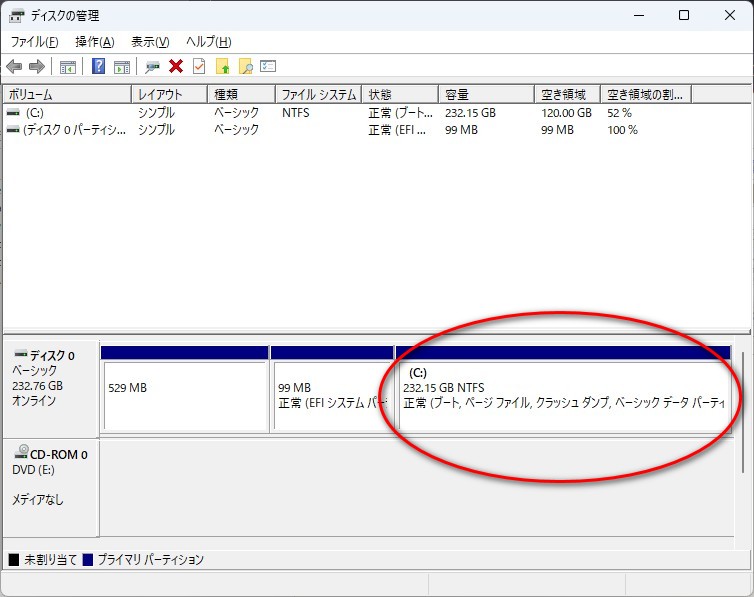Click the 100 % free ratio cell
This screenshot has height=597, width=754.
tap(622, 130)
